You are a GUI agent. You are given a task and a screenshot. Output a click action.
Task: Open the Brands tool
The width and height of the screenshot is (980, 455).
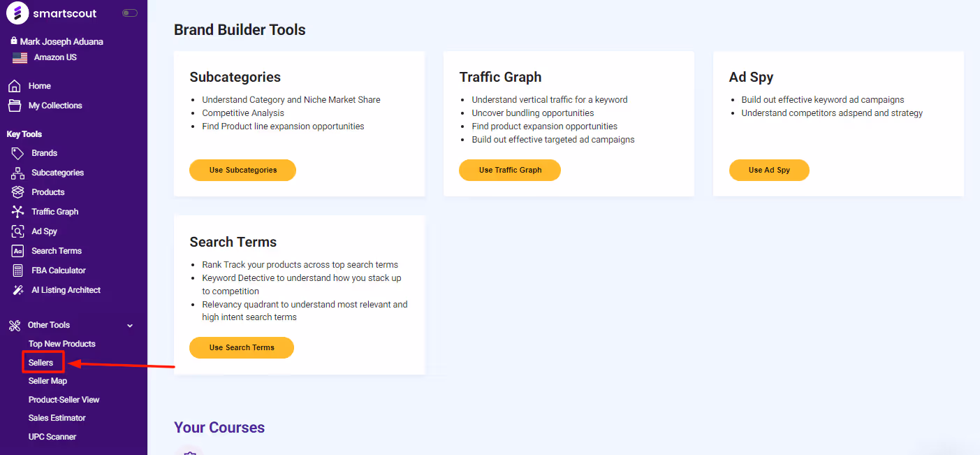click(44, 153)
